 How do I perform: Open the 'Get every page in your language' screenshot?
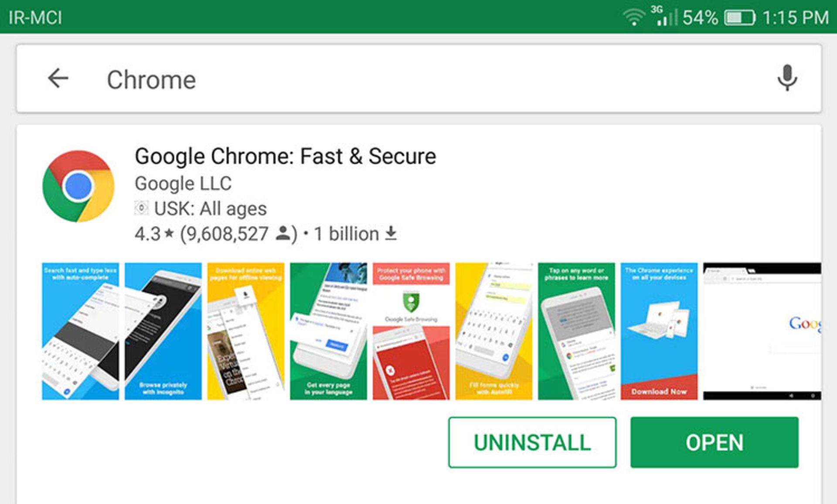pyautogui.click(x=328, y=330)
